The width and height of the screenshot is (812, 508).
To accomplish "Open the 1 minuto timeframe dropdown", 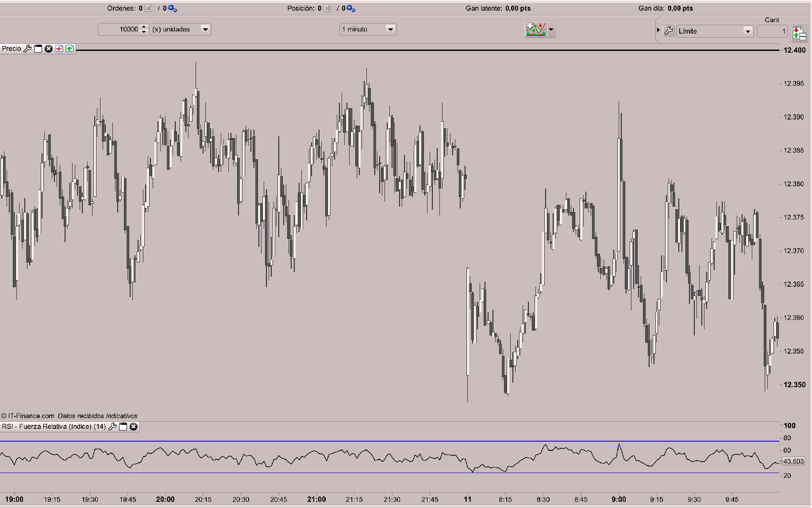I will (x=368, y=29).
